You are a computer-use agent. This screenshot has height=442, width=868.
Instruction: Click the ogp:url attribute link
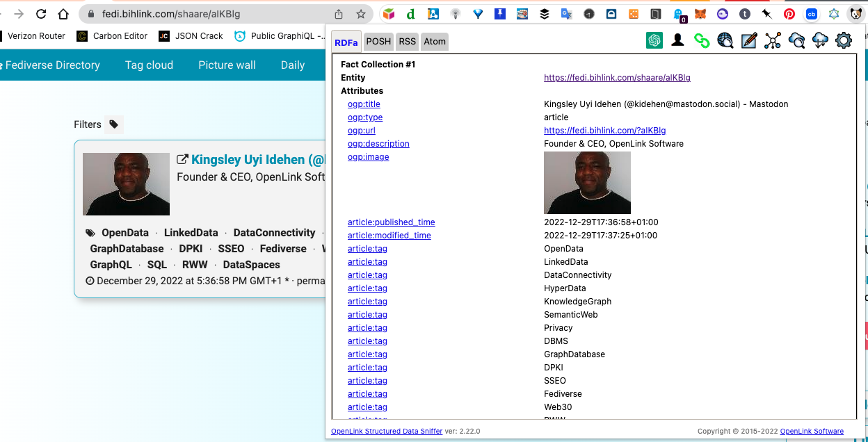tap(362, 131)
